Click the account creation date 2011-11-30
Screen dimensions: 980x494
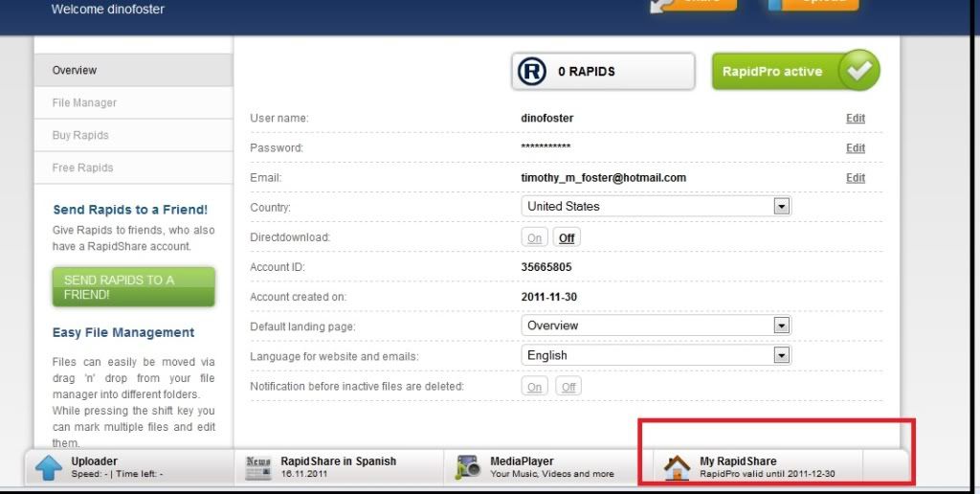(x=548, y=297)
